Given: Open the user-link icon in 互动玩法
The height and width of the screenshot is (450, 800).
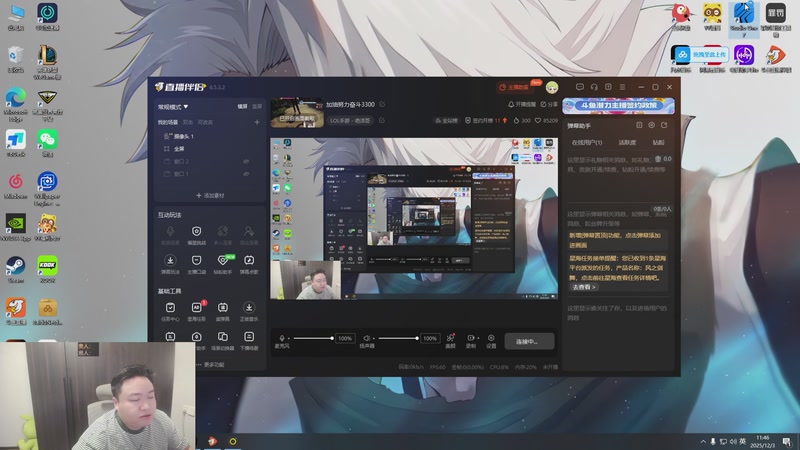Looking at the screenshot, I should point(248,235).
